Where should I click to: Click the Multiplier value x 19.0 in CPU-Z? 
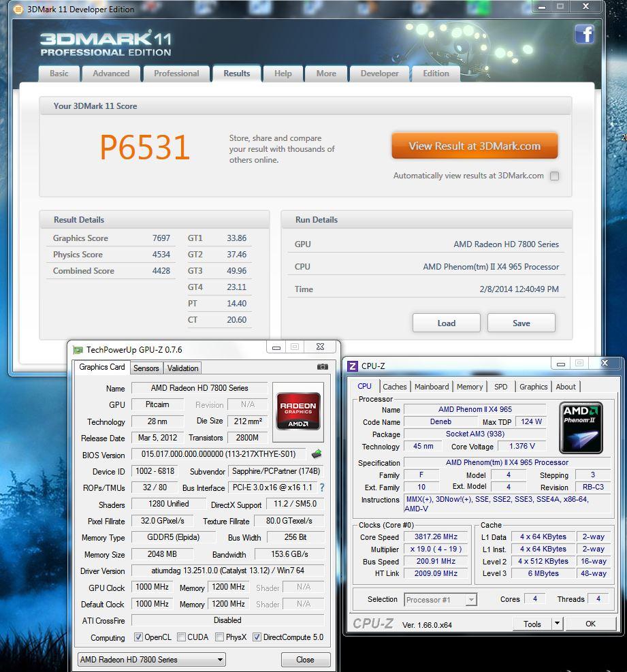pos(436,549)
